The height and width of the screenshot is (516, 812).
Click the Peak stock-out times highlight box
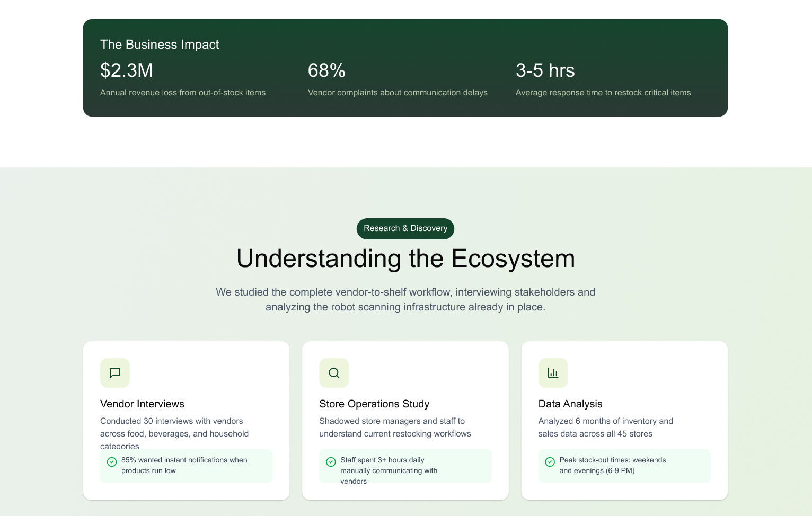624,466
